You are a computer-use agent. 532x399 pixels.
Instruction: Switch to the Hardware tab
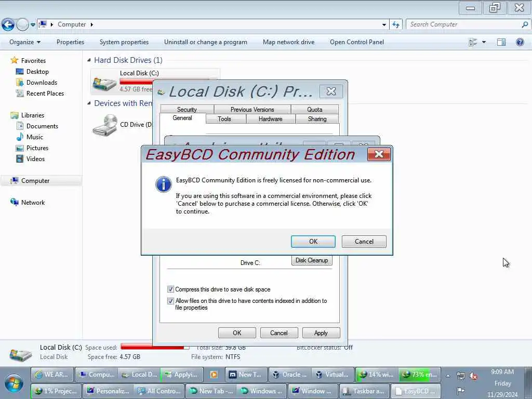coord(270,119)
